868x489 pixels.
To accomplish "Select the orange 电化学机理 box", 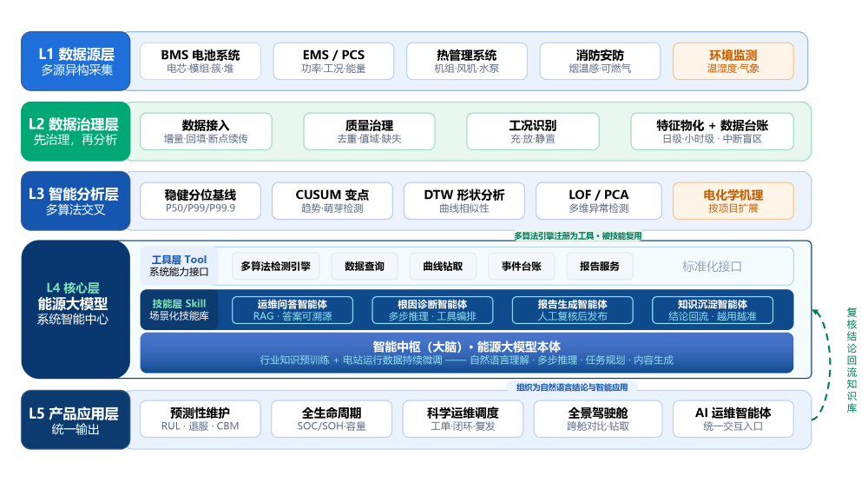I will coord(733,201).
